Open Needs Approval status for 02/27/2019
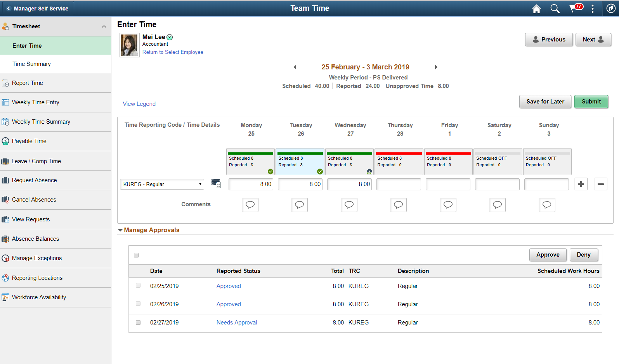The width and height of the screenshot is (619, 364). pyautogui.click(x=237, y=323)
